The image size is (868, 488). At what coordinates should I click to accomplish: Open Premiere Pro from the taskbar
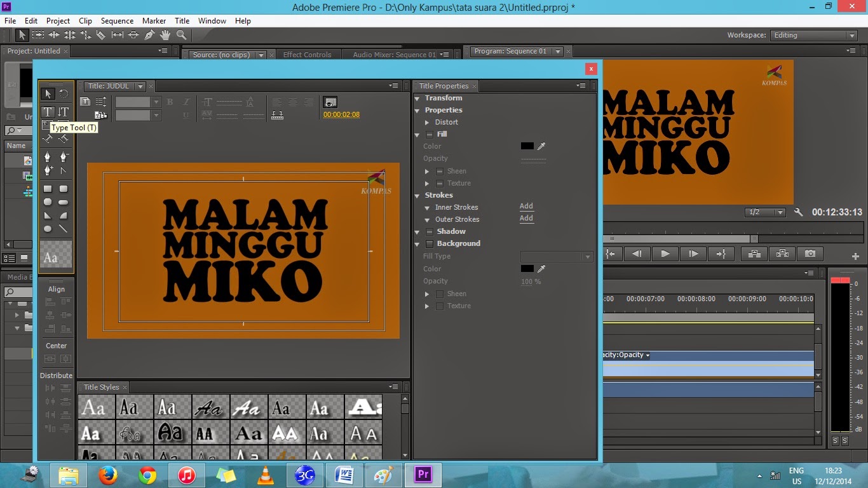click(x=423, y=475)
